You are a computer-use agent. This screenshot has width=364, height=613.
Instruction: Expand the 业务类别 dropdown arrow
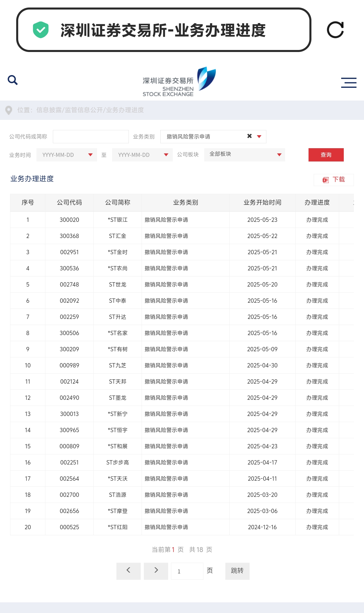coord(259,137)
